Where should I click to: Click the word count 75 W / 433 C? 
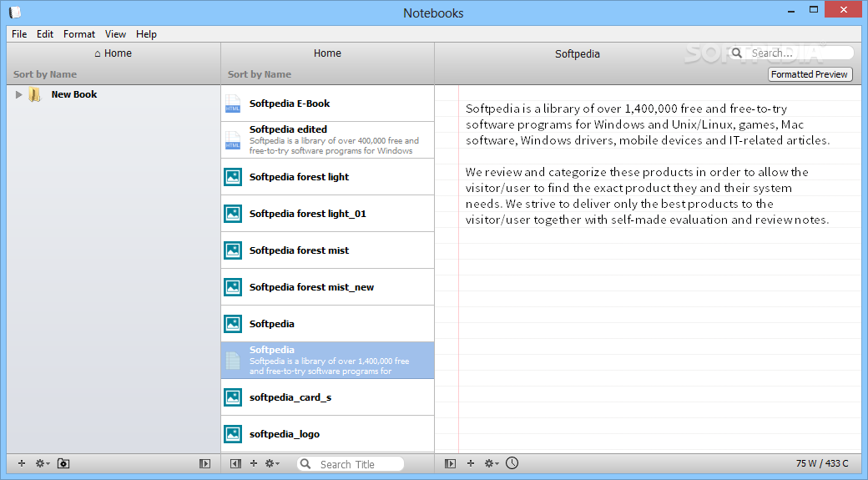pyautogui.click(x=822, y=463)
